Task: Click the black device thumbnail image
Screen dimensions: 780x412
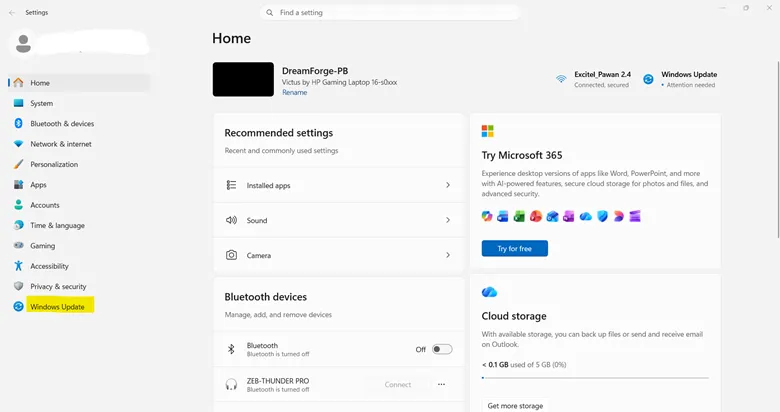Action: click(x=243, y=79)
